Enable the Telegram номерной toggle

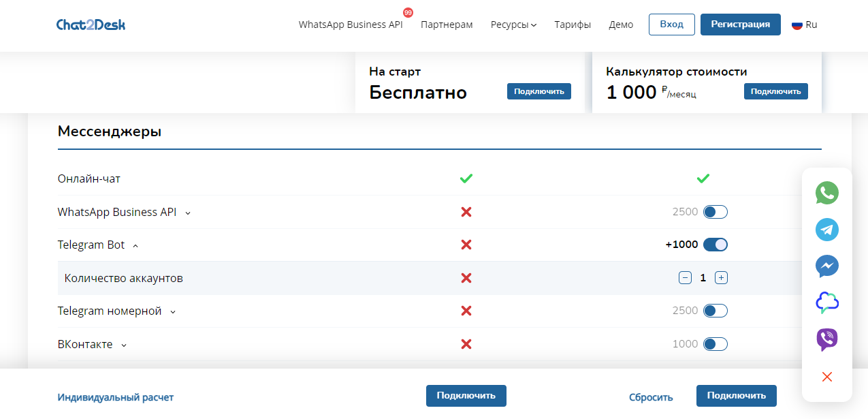(x=715, y=311)
